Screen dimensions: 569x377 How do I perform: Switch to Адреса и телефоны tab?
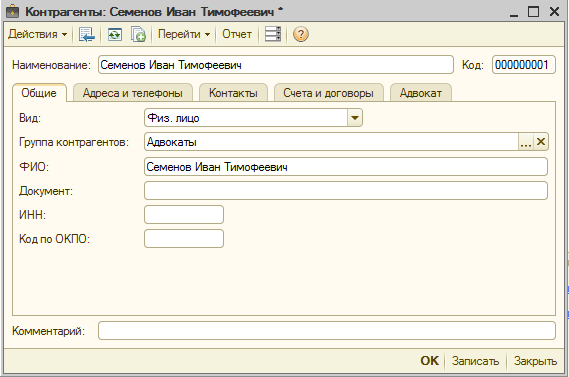click(133, 93)
